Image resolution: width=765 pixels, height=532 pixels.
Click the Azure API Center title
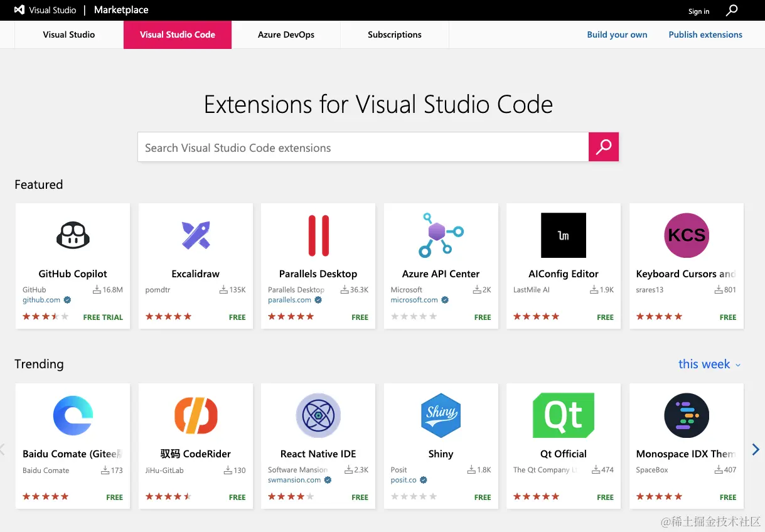(x=441, y=274)
